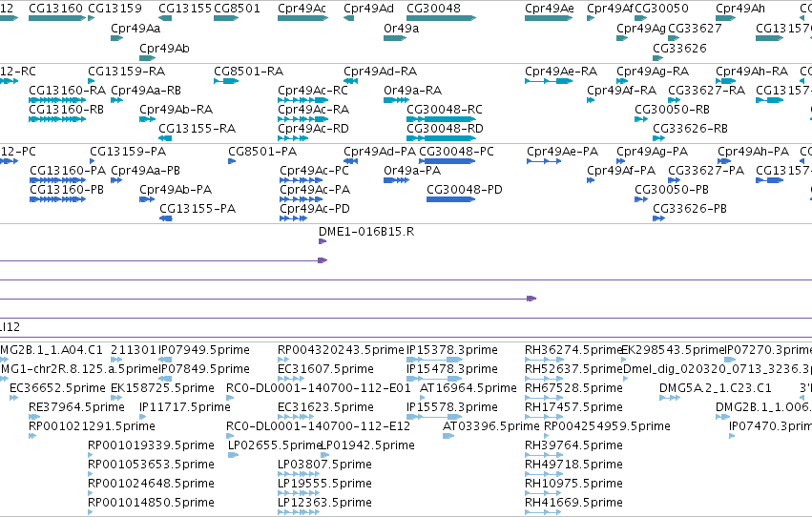The height and width of the screenshot is (517, 812).
Task: Open the CG30050-PB protein label
Action: [672, 190]
